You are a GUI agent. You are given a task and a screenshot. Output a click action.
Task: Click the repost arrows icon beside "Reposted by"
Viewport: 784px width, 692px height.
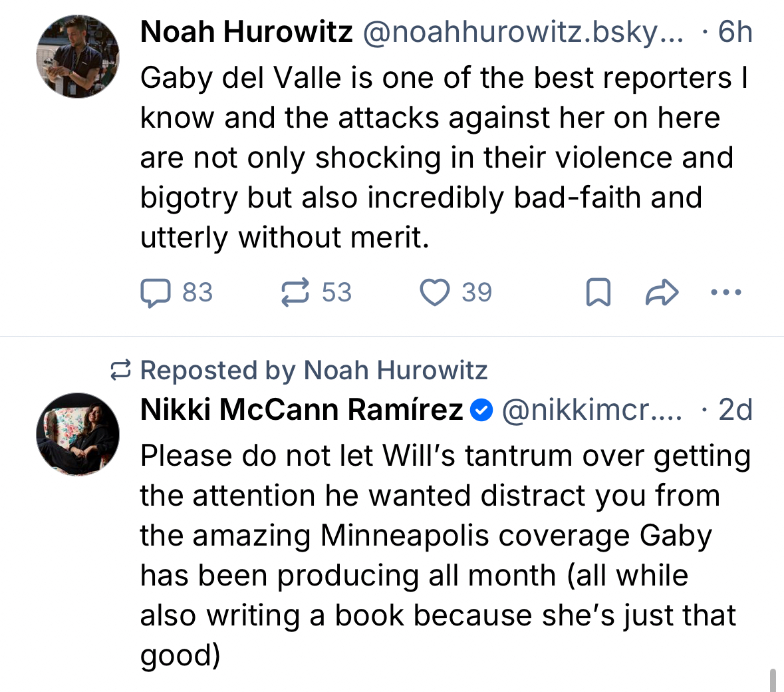coord(120,371)
